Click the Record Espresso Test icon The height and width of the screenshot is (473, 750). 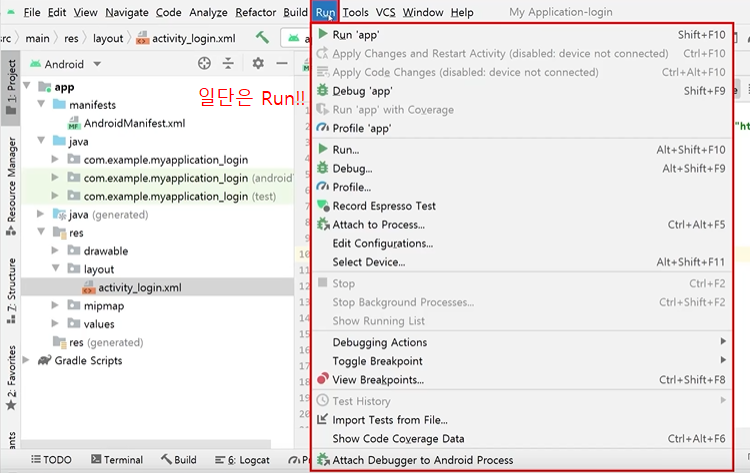point(323,206)
